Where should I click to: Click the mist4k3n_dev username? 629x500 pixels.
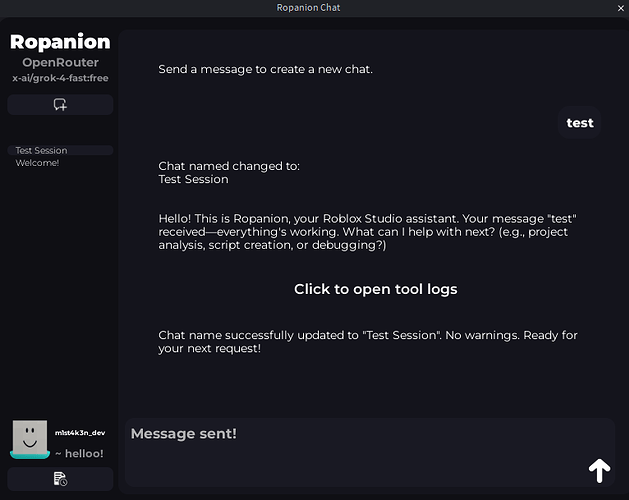click(80, 433)
